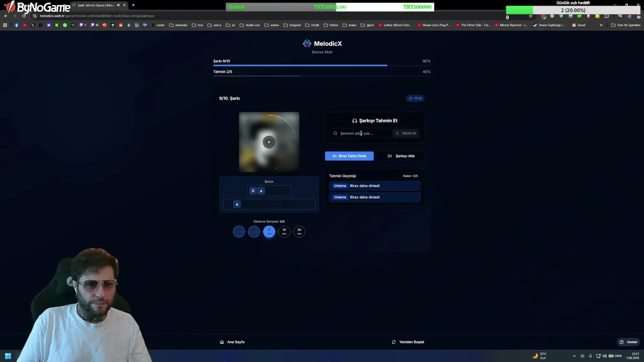644x362 pixels.
Task: Select the 5 san listening level
Action: [269, 231]
